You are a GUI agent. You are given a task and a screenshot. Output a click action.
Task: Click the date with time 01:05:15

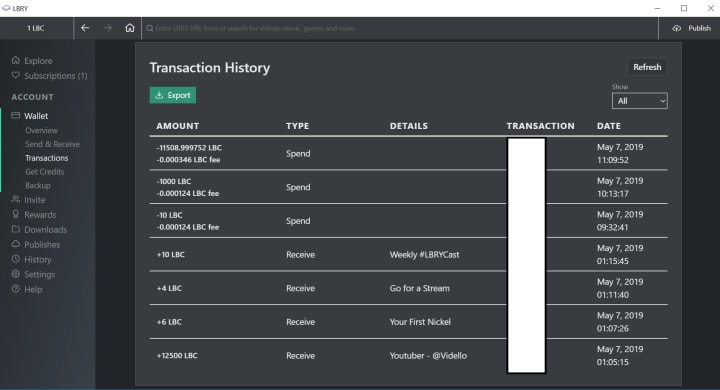tap(620, 356)
